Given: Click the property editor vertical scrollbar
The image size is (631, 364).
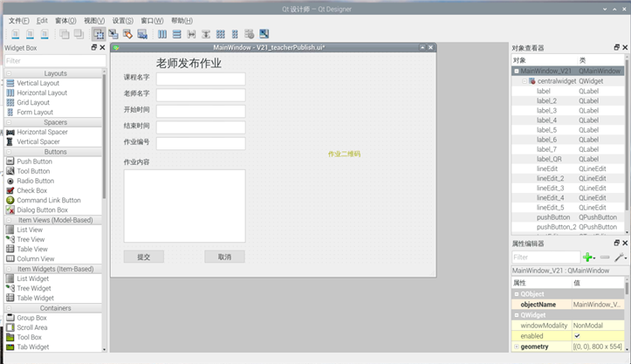Looking at the screenshot, I should coord(627,288).
